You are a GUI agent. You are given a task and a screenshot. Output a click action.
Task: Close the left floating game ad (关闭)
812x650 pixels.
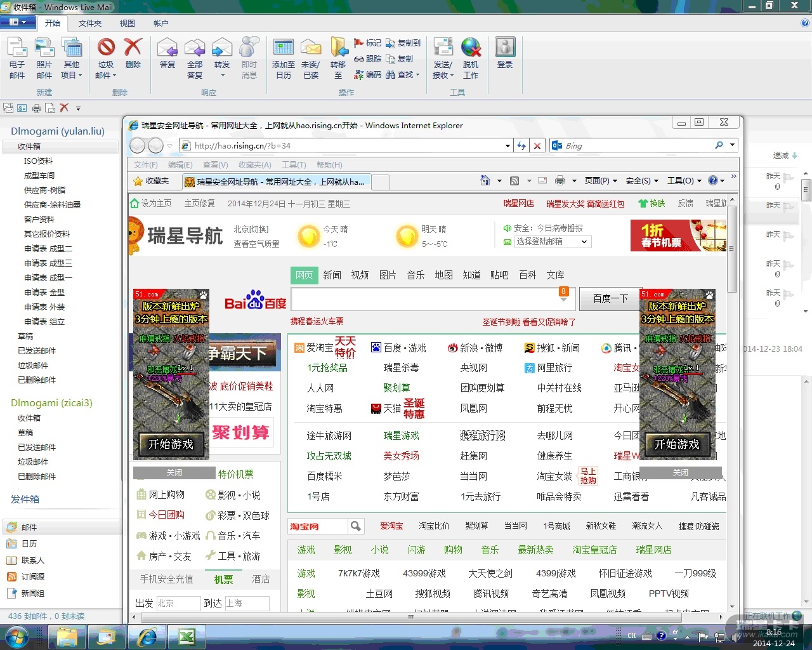click(174, 473)
